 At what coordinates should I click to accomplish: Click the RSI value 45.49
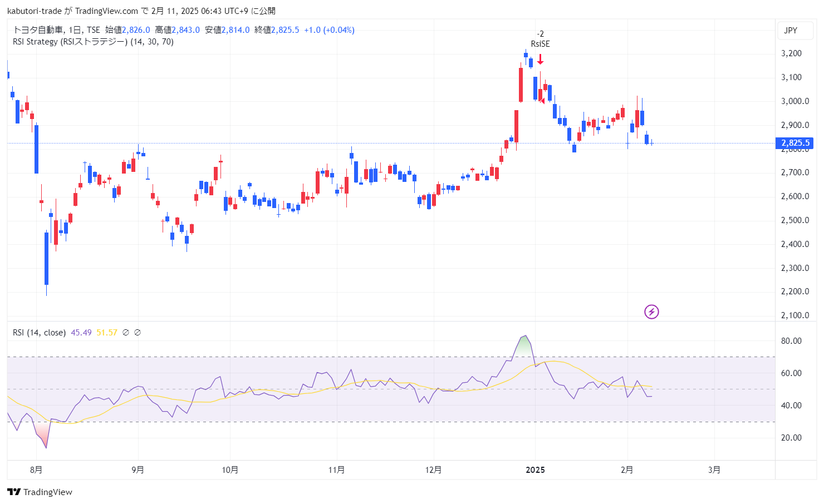[x=81, y=333]
